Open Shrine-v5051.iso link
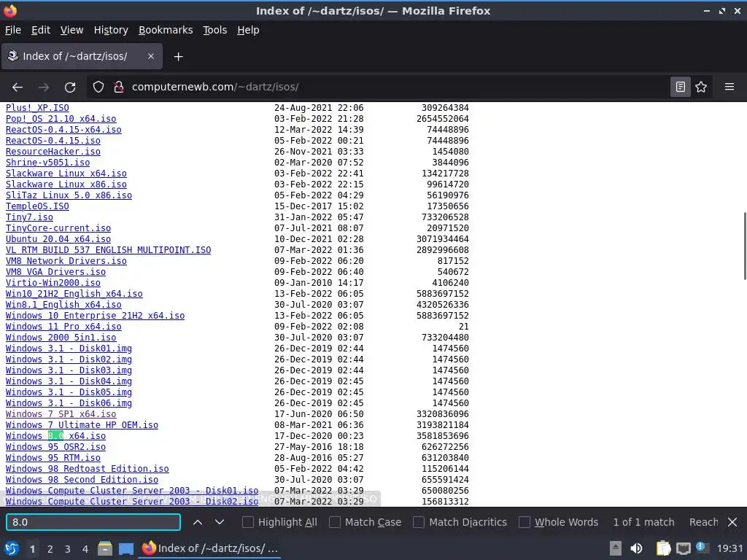This screenshot has height=560, width=747. (47, 163)
